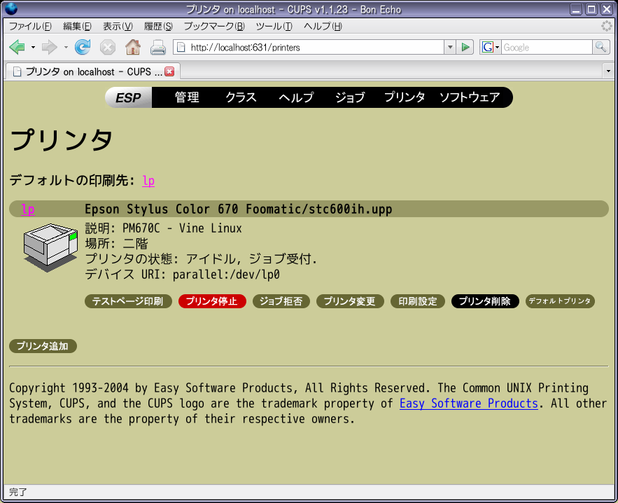Open the back history dropdown arrow
The image size is (618, 503).
pos(34,47)
